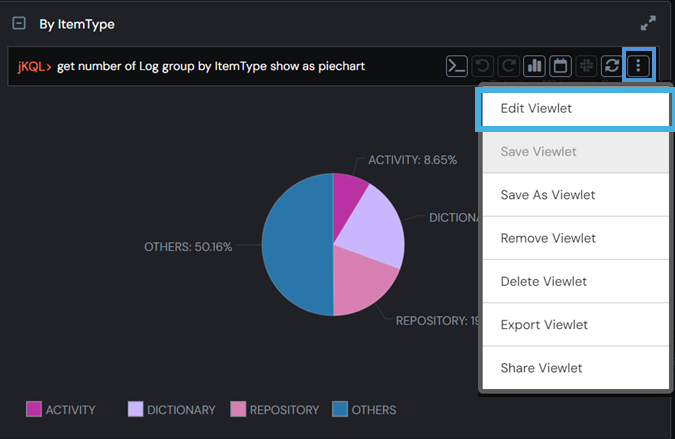
Task: Click the 'OTHERS: 50.16%' chart label
Action: coord(188,247)
